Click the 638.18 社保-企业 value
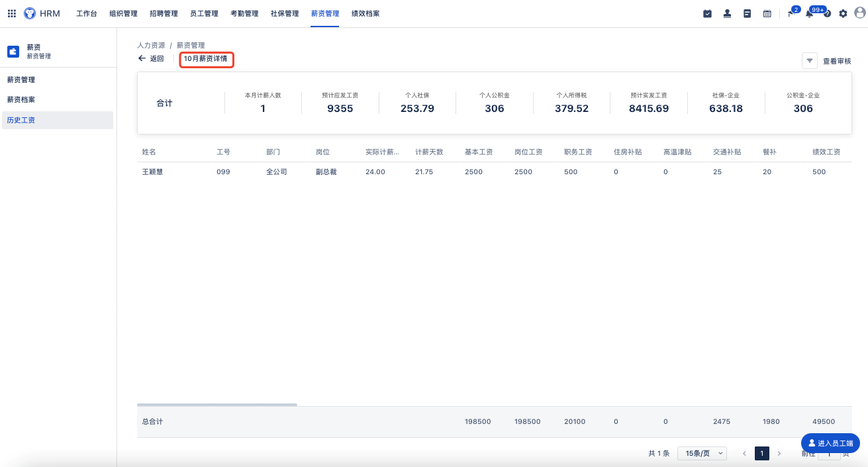Image resolution: width=868 pixels, height=467 pixels. click(x=726, y=109)
